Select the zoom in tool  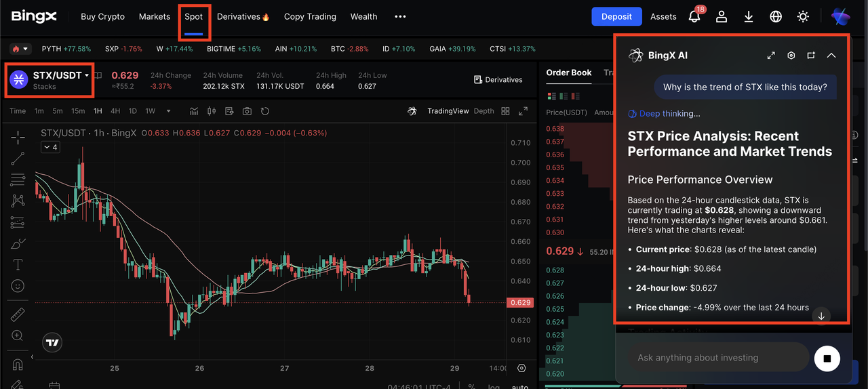coord(18,335)
